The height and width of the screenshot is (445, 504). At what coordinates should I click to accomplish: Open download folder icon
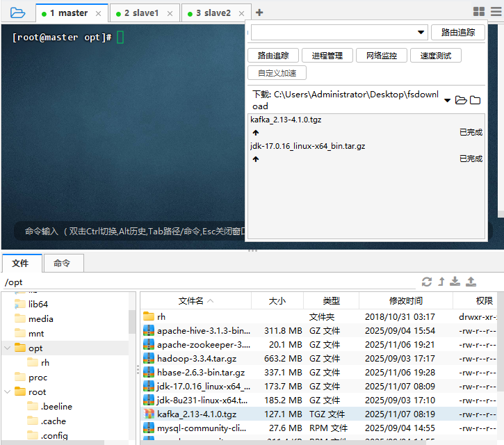point(461,100)
